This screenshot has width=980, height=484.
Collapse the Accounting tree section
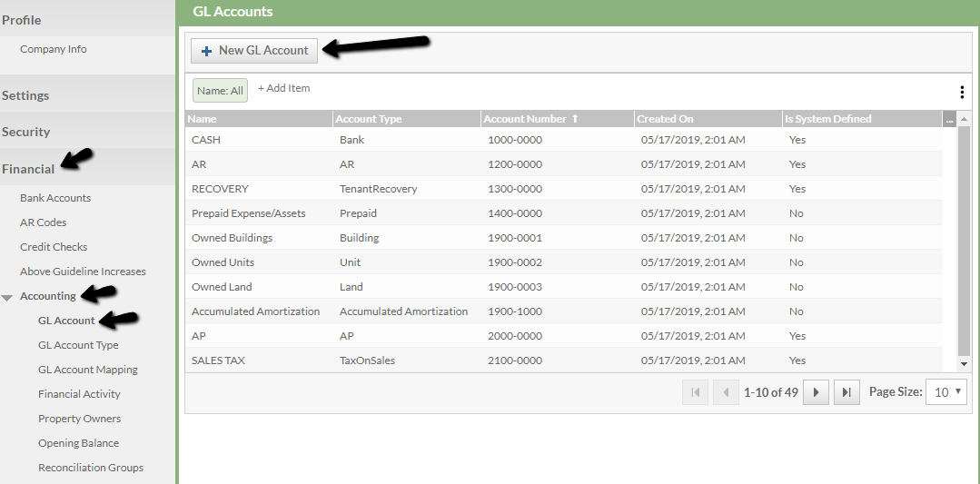coord(7,297)
